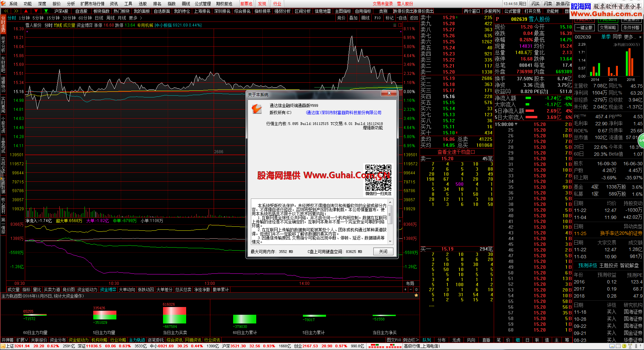644x350 pixels.
Task: Expand the 侧边栏> toggle
Action: coord(411,340)
